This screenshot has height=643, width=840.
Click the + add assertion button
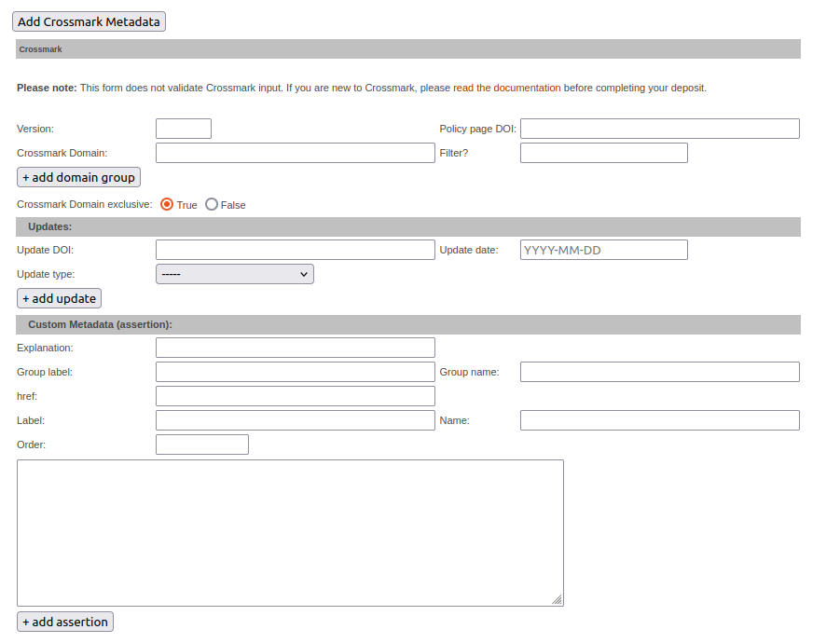[x=64, y=621]
